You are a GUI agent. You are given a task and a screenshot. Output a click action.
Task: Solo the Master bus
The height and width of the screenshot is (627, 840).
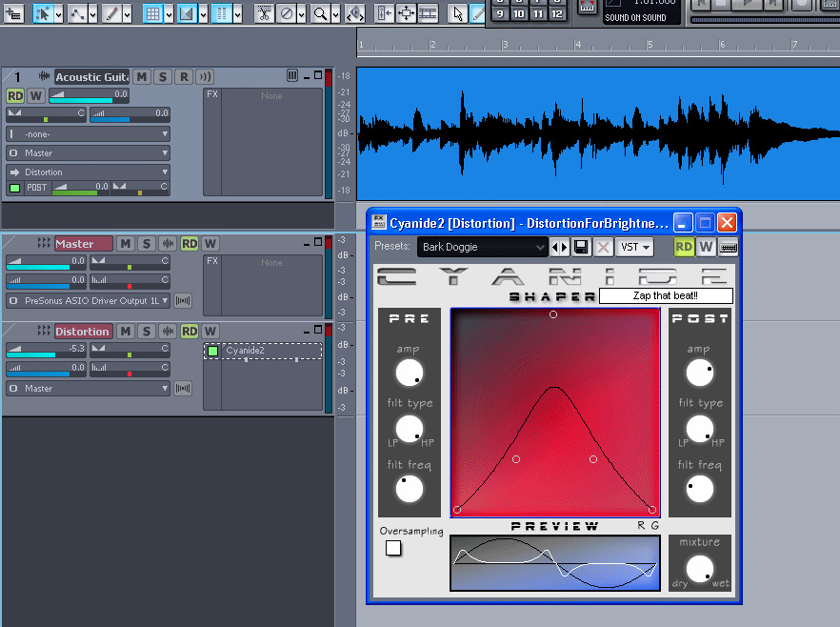(146, 244)
